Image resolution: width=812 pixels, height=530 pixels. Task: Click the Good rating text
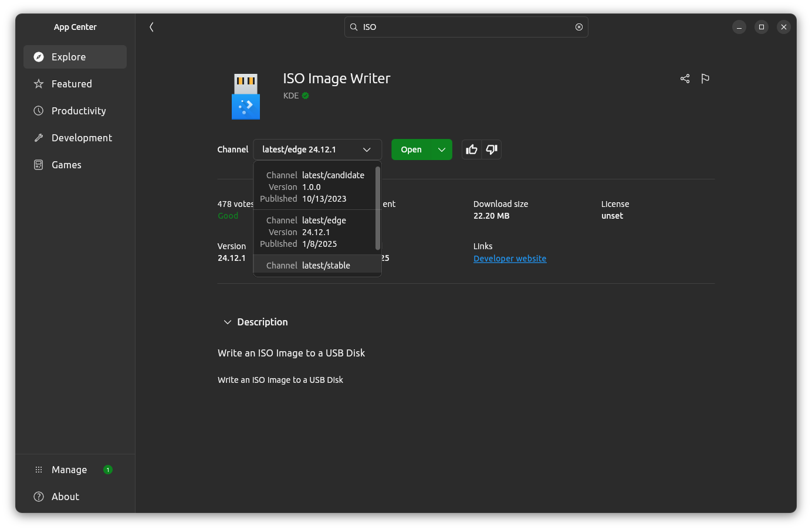228,216
